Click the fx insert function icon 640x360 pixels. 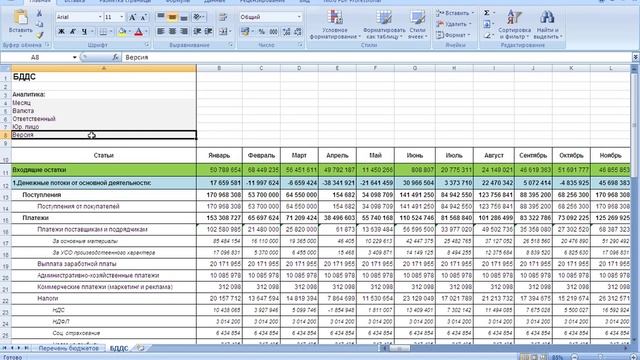click(116, 58)
